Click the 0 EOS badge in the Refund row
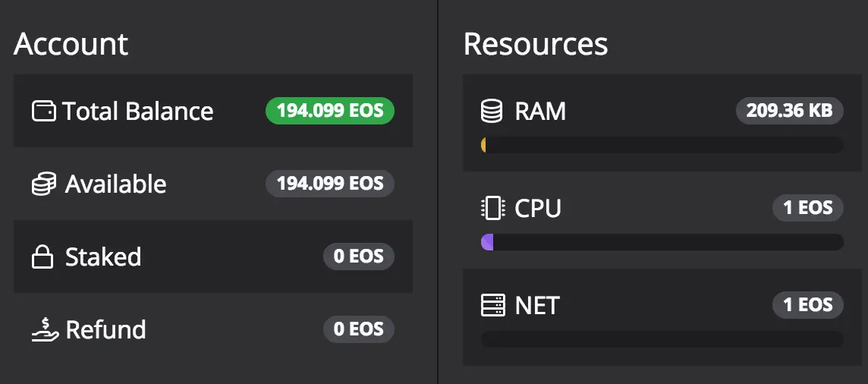 359,329
